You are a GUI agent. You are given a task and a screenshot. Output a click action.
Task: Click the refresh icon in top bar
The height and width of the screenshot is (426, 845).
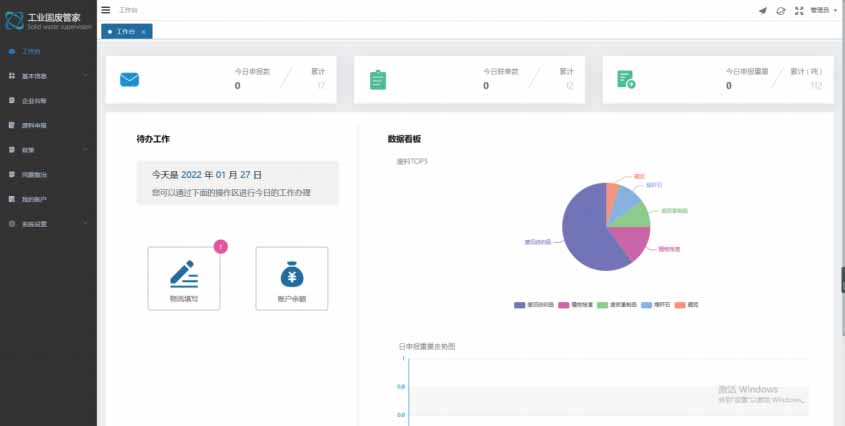pyautogui.click(x=780, y=10)
